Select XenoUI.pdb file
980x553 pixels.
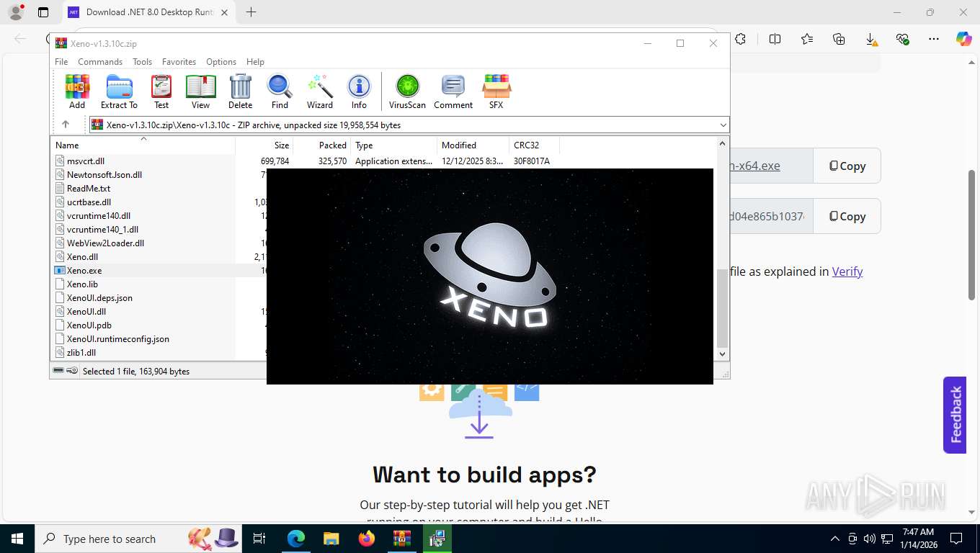pos(89,325)
